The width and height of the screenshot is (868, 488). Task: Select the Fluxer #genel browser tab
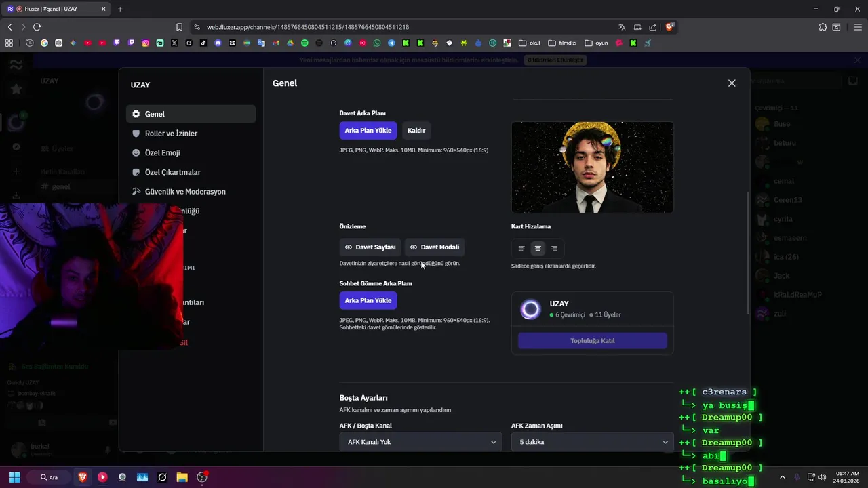[x=57, y=9]
